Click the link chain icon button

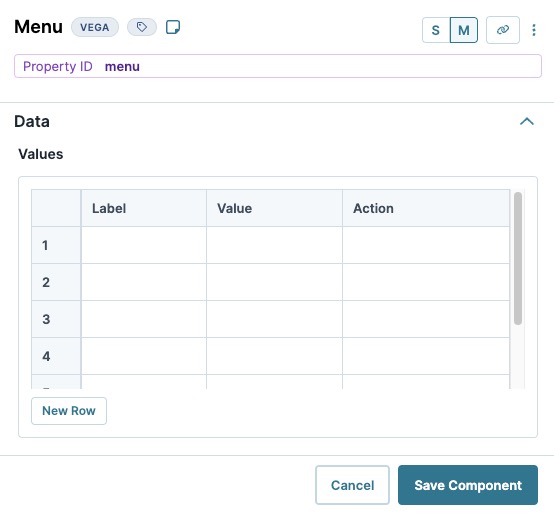pyautogui.click(x=503, y=30)
